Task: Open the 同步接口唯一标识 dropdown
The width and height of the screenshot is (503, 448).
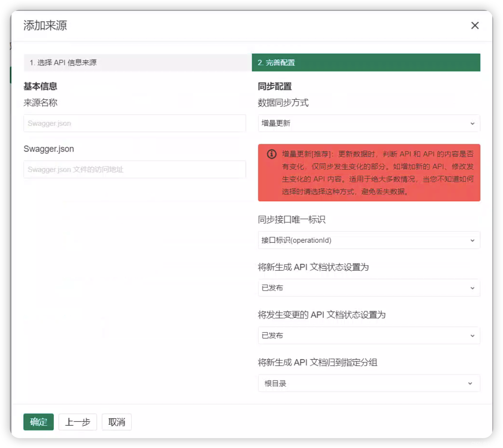Action: [369, 240]
